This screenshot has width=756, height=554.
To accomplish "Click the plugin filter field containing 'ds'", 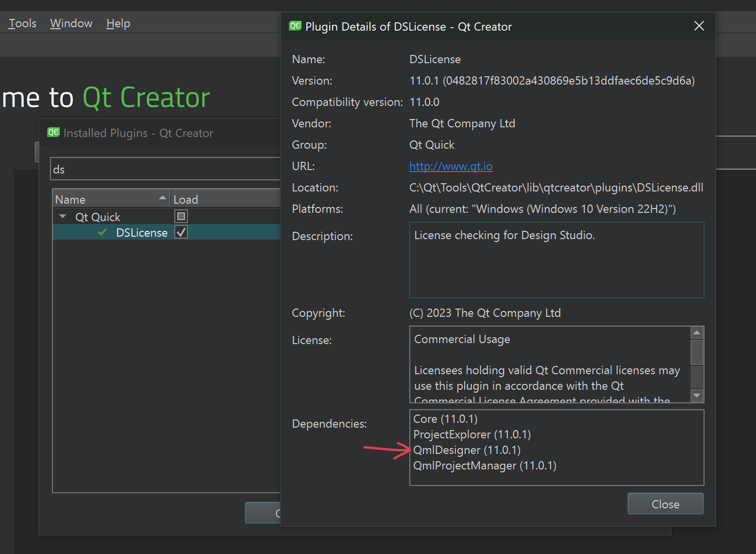I will [x=166, y=169].
